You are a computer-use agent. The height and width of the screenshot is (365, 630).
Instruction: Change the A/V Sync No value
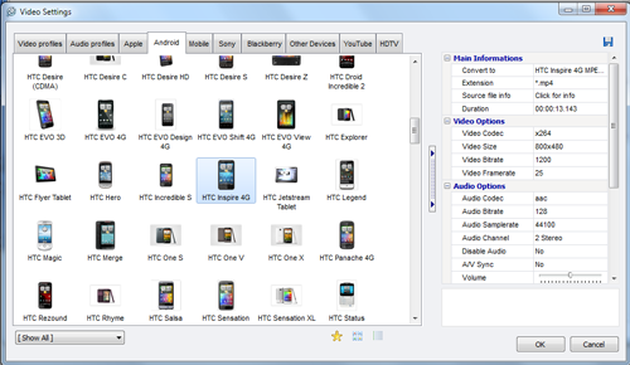click(x=570, y=265)
